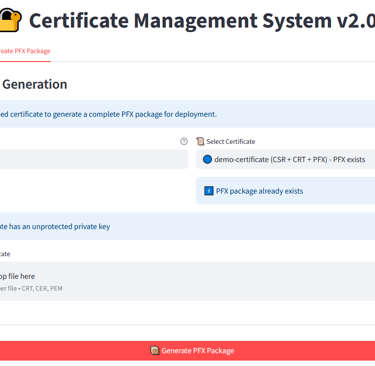Click the drop file here upload area
375x366 pixels.
click(x=187, y=281)
